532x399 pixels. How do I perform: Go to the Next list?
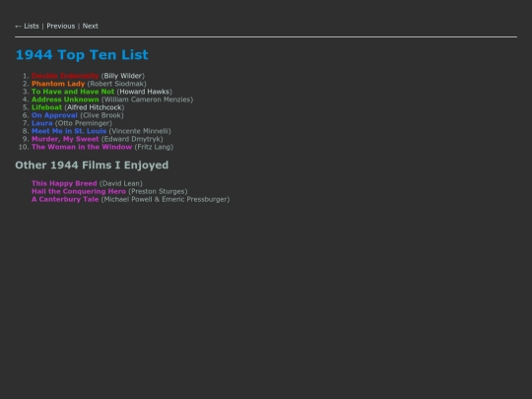tap(91, 27)
